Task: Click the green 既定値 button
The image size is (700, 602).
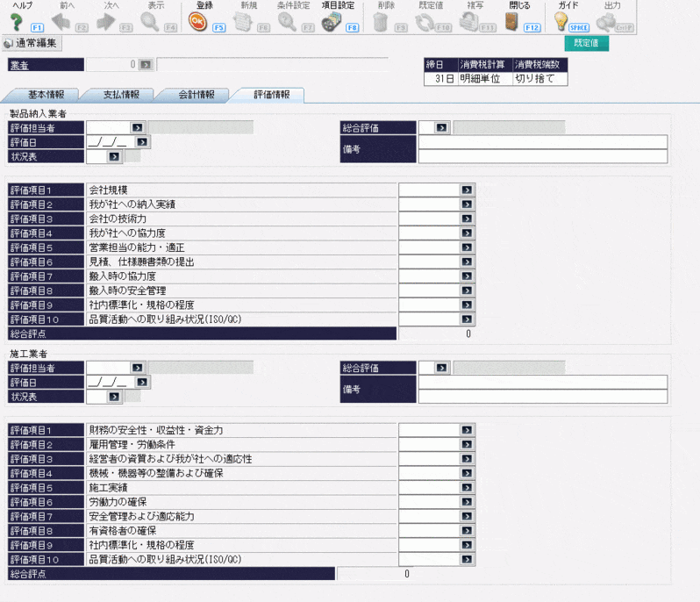Action: pos(586,43)
